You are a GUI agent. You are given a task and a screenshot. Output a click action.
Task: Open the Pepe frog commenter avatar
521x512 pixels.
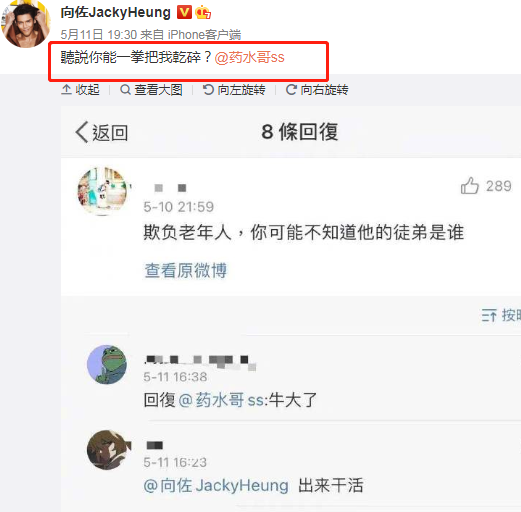click(107, 364)
